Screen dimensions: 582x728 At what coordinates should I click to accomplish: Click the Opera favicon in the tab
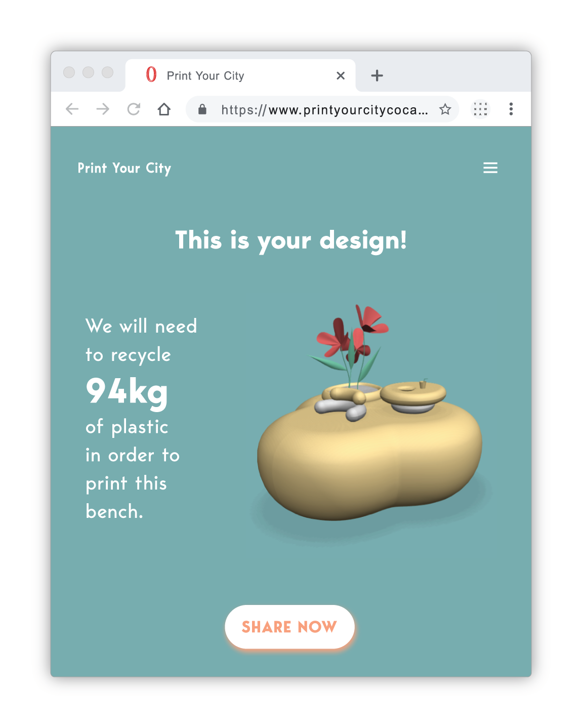pos(151,75)
